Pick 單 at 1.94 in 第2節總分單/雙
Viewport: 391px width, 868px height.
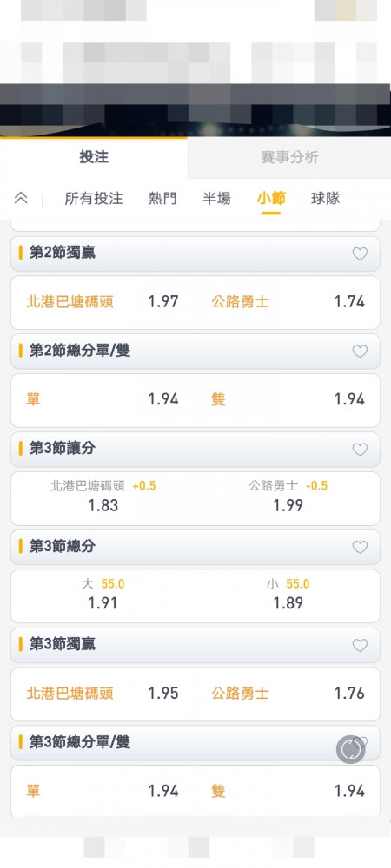[x=103, y=399]
